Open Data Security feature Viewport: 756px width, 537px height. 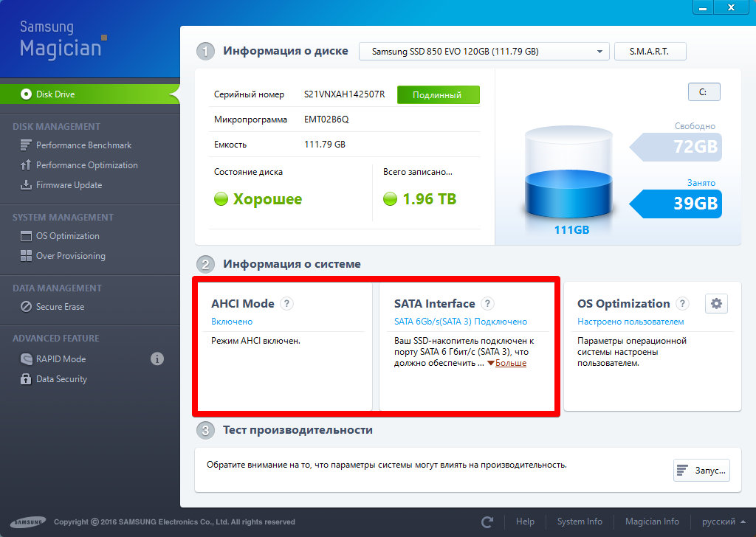[x=61, y=379]
